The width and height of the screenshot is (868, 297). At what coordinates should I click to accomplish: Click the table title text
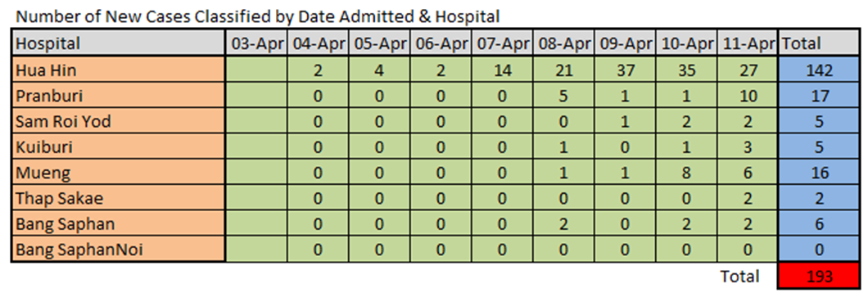tap(257, 16)
